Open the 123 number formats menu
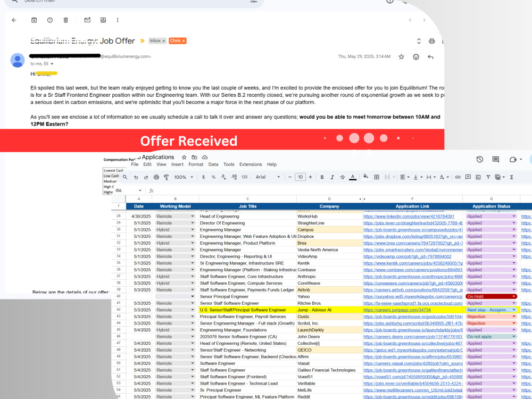Screen dimensions: 532x399 click(244, 177)
